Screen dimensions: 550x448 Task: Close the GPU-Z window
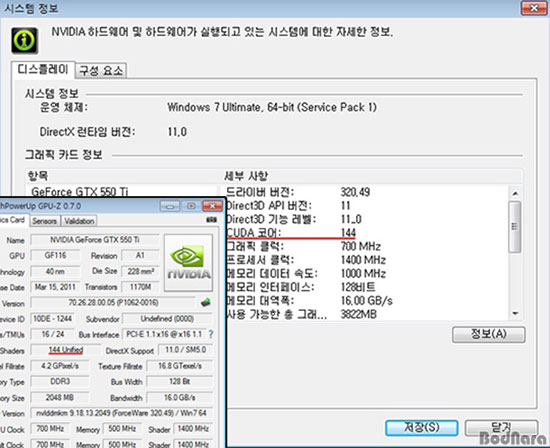[x=212, y=206]
